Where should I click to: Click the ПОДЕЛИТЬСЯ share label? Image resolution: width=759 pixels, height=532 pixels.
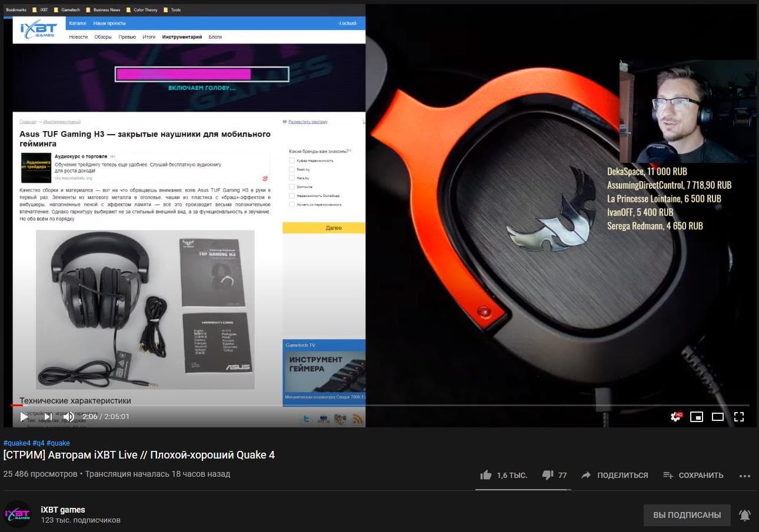click(622, 475)
